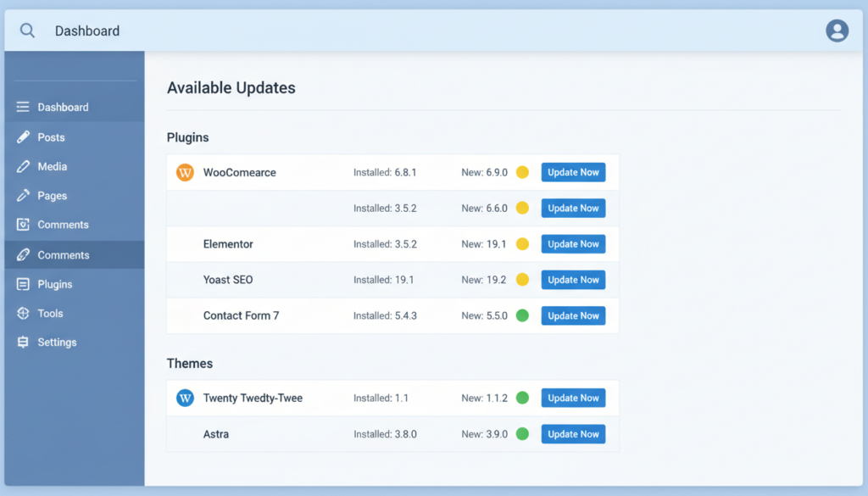Click the orange WooComearce logo icon
The width and height of the screenshot is (868, 496).
tap(185, 172)
